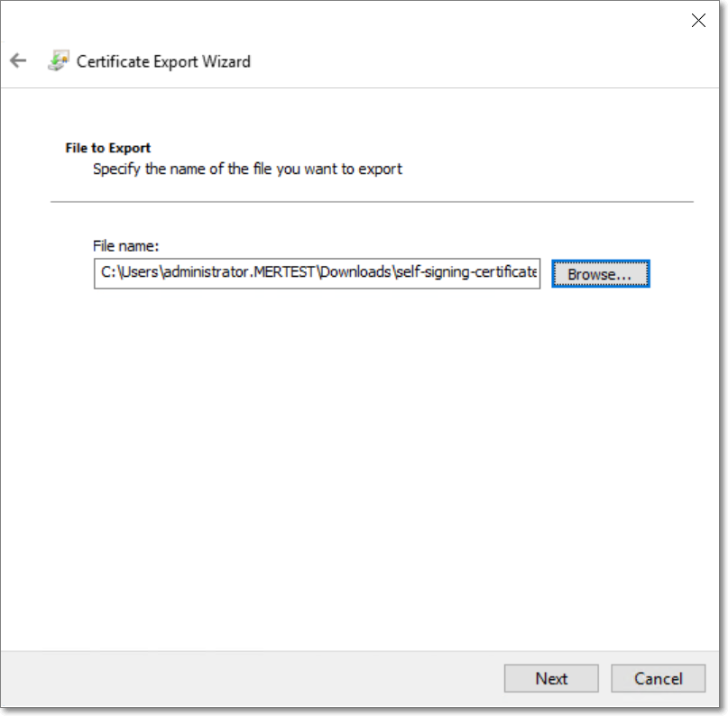728x716 pixels.
Task: Click "Users" in the file name path
Action: (x=137, y=273)
